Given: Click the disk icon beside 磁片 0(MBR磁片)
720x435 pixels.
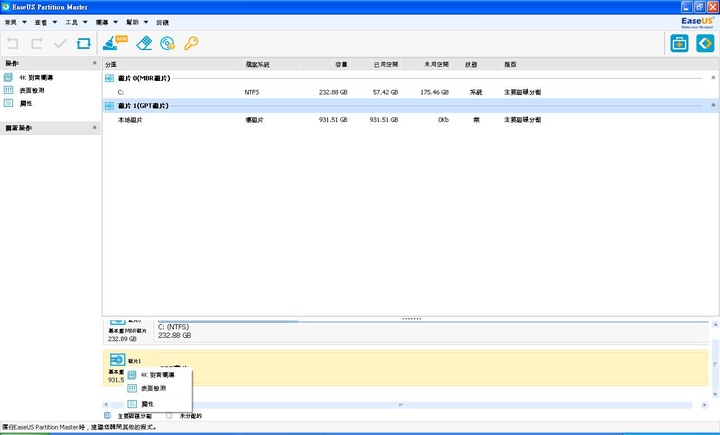Looking at the screenshot, I should [109, 78].
